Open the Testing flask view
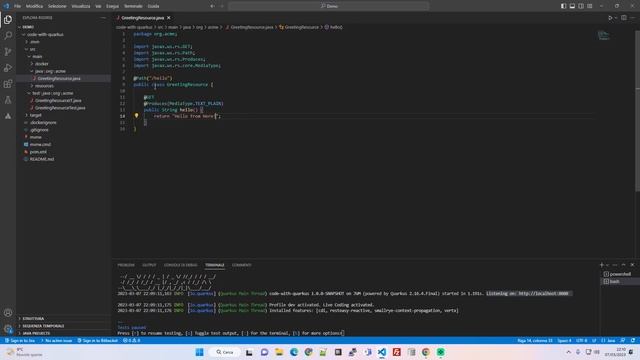 click(x=8, y=100)
